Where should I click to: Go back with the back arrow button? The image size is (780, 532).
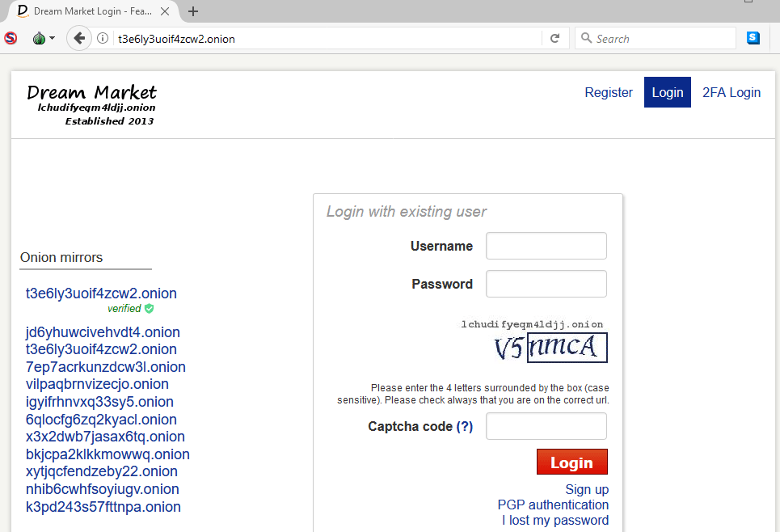[x=79, y=38]
